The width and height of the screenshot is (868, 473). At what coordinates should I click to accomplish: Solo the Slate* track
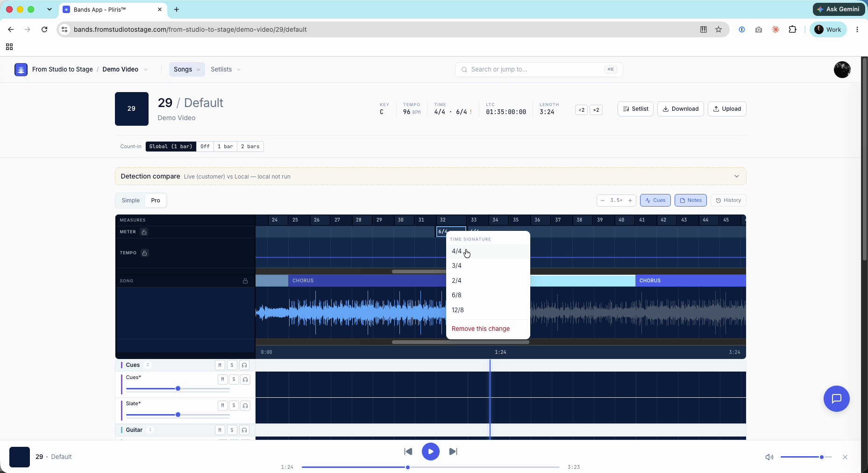[234, 406]
